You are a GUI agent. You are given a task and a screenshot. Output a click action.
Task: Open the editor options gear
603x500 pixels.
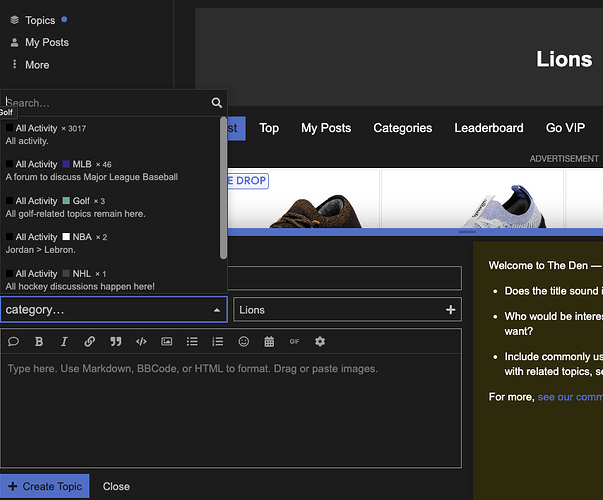[x=320, y=342]
